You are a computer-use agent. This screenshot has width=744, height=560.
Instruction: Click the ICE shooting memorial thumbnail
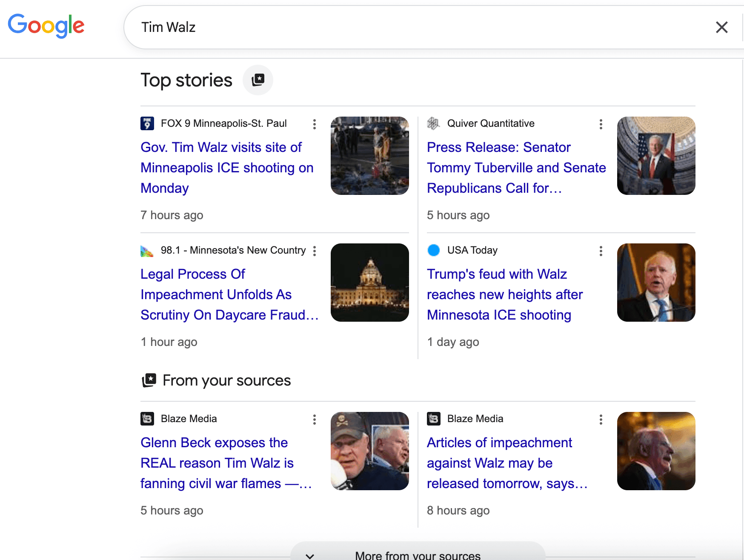(369, 156)
